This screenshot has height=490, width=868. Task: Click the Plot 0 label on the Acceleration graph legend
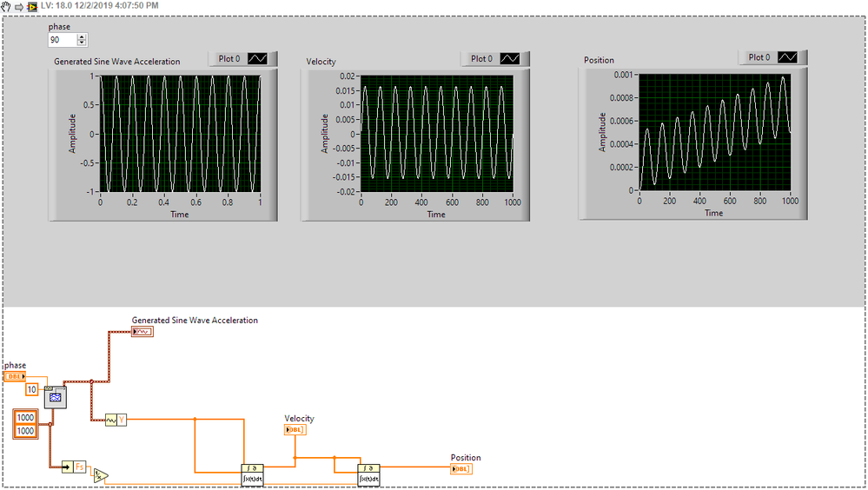pos(229,59)
